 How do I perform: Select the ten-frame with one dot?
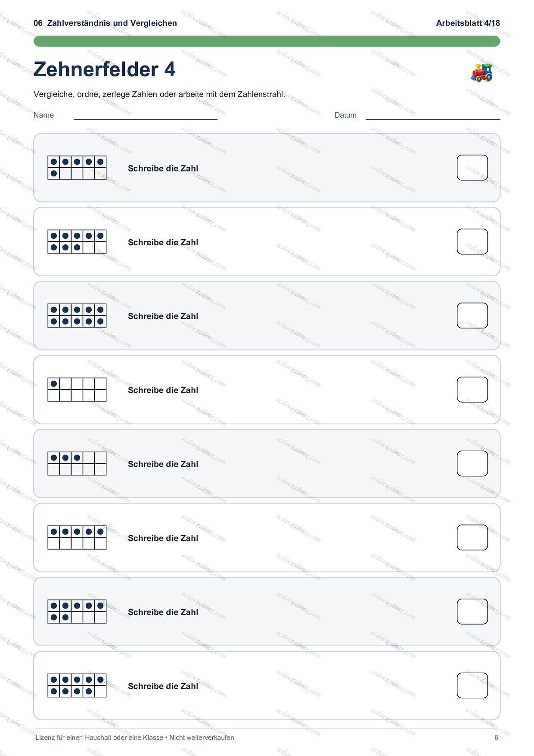pyautogui.click(x=77, y=390)
